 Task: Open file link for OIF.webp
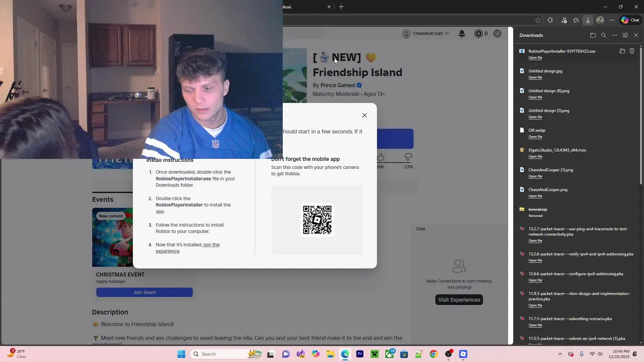tap(535, 137)
